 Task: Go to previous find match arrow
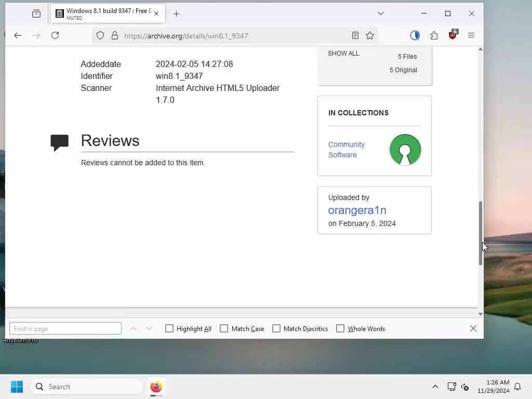tap(134, 328)
